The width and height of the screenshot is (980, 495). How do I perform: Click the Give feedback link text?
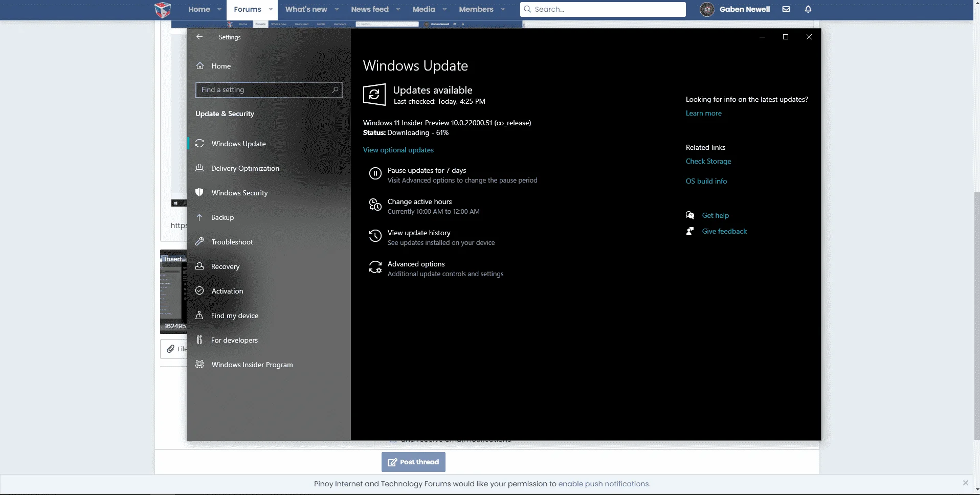[x=724, y=231]
